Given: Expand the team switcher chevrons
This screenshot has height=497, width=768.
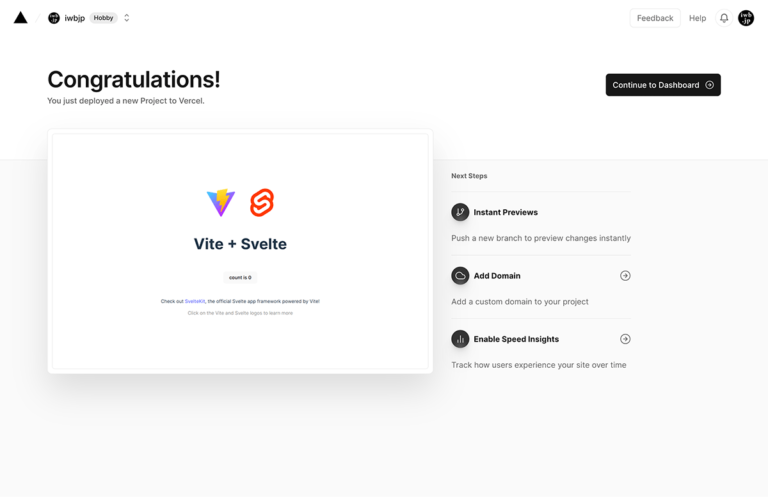Looking at the screenshot, I should (126, 18).
